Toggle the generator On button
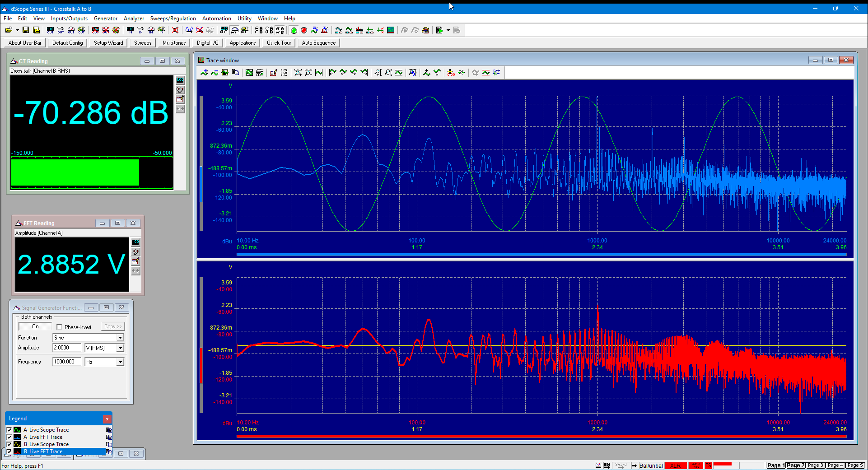This screenshot has width=868, height=470. pyautogui.click(x=35, y=326)
